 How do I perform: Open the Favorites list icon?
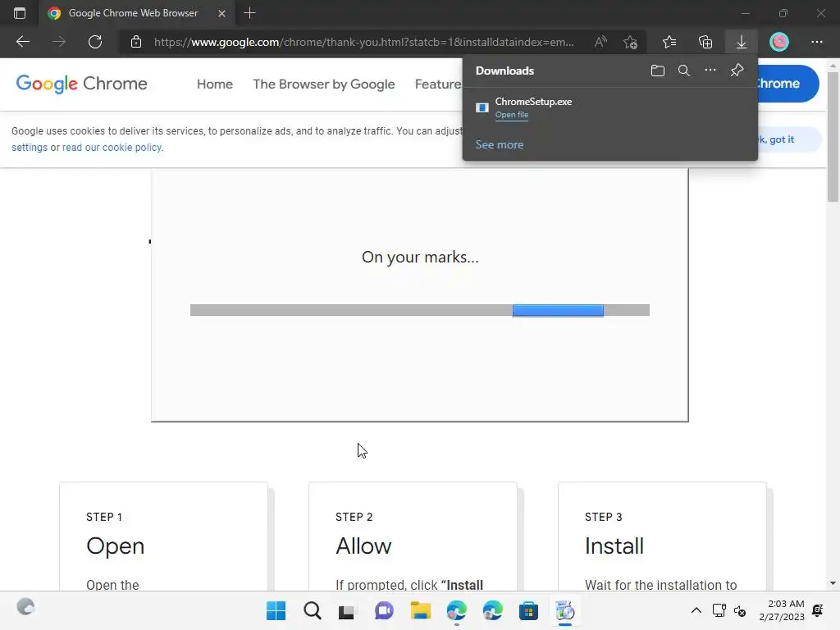(x=669, y=42)
